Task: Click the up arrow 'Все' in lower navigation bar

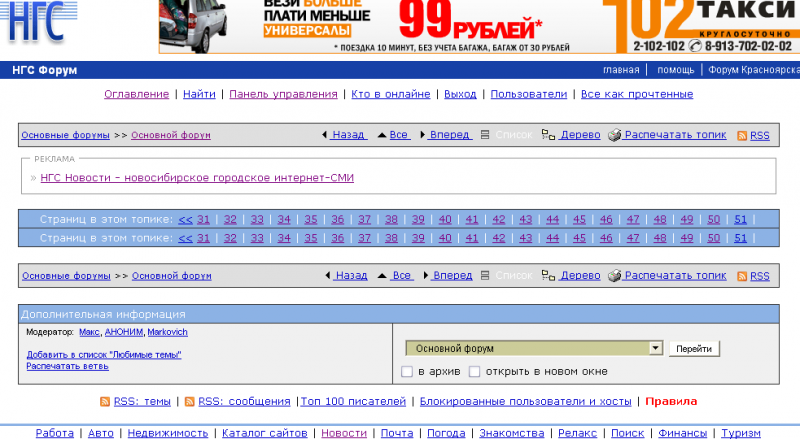Action: click(x=382, y=275)
